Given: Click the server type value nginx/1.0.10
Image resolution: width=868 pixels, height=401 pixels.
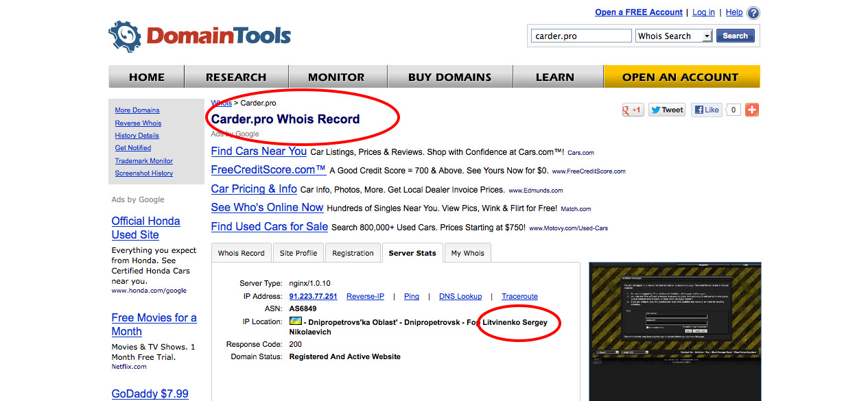Looking at the screenshot, I should (310, 284).
